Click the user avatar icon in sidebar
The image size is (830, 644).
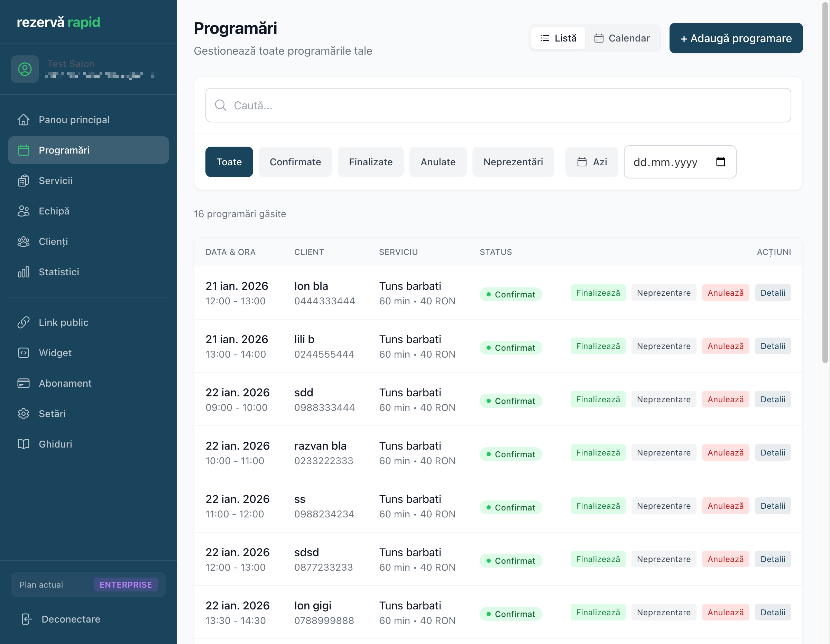[x=25, y=69]
